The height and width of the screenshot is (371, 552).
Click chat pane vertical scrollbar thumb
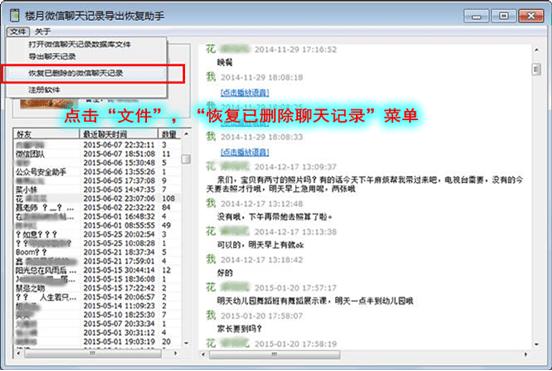pos(536,69)
